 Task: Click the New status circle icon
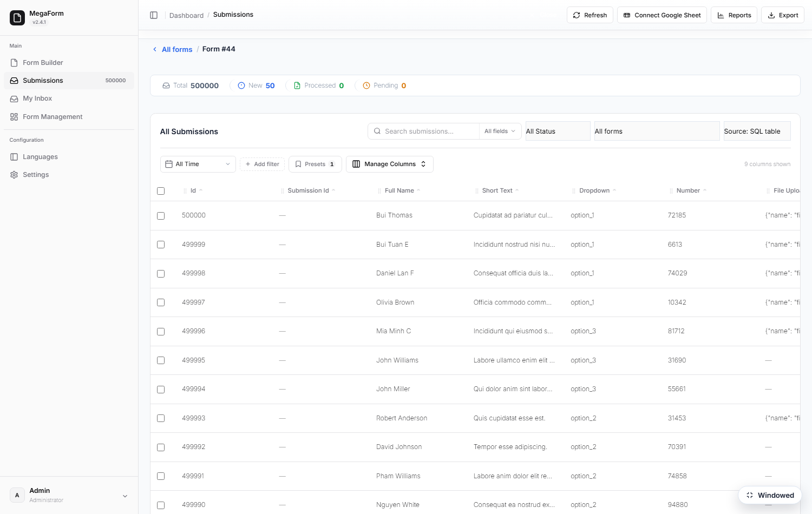tap(241, 85)
